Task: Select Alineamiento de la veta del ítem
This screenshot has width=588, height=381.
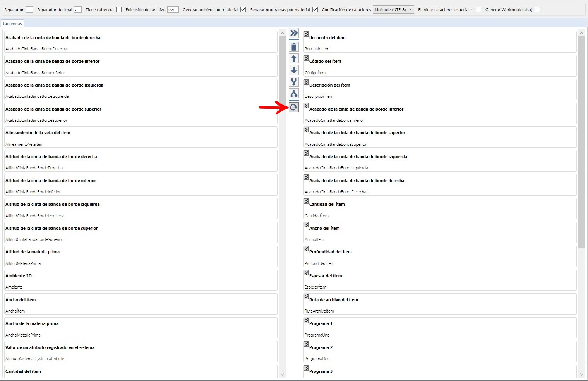Action: coord(141,137)
